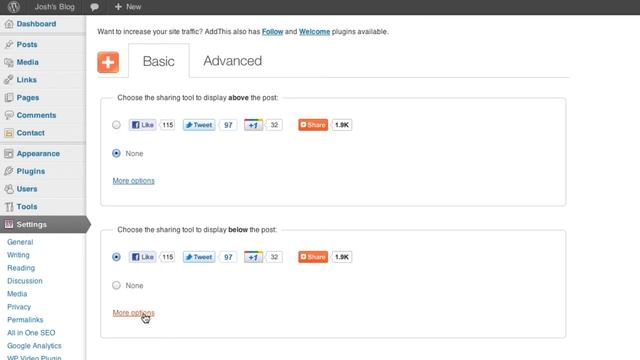This screenshot has height=360, width=640.
Task: Click More options under below-post section
Action: [x=133, y=313]
